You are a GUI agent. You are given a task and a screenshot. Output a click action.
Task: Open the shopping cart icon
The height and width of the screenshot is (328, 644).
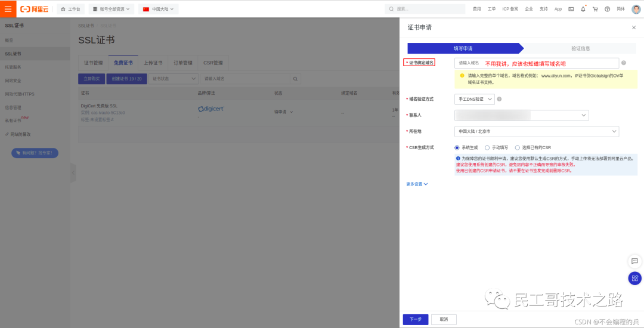tap(595, 9)
